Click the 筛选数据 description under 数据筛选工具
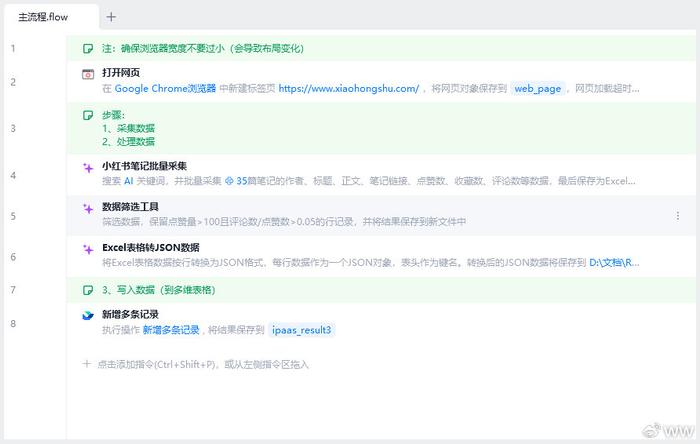700x444 pixels. (284, 221)
